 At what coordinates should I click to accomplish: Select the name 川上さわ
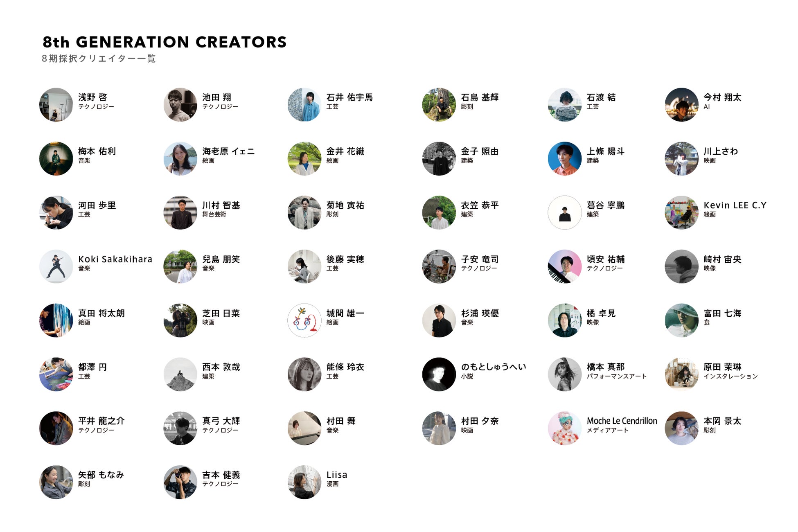[721, 151]
